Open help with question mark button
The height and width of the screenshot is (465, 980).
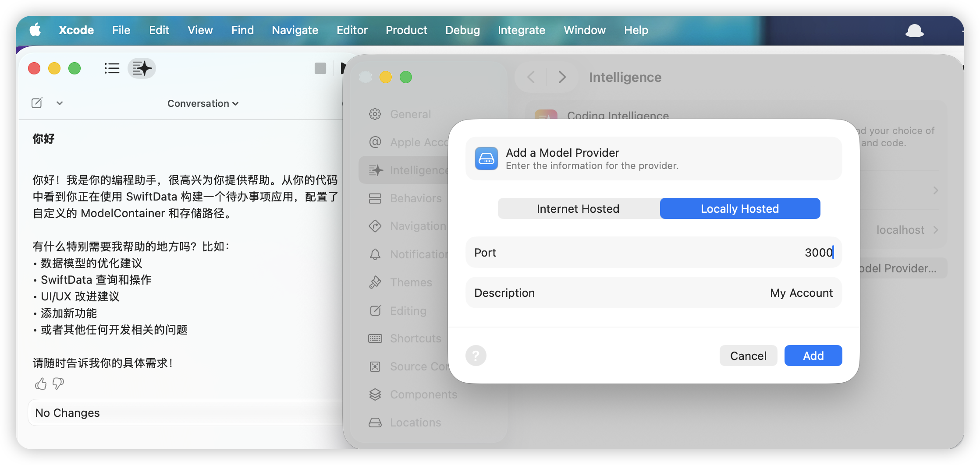(476, 356)
